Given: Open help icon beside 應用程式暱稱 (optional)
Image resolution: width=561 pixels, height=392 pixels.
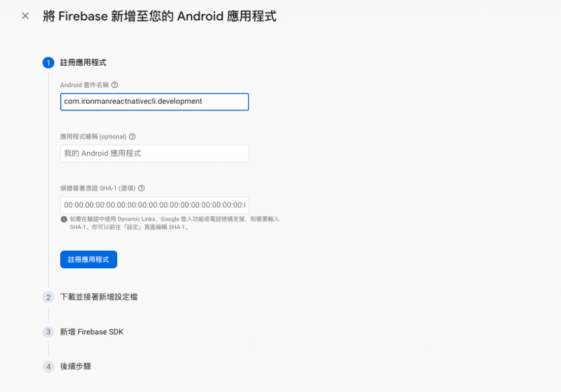Looking at the screenshot, I should 133,137.
